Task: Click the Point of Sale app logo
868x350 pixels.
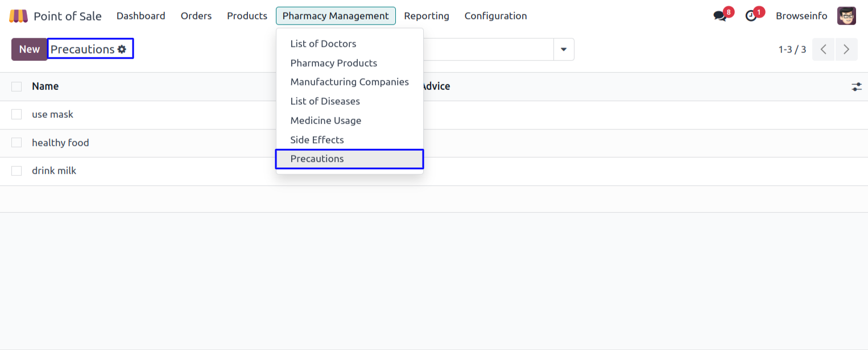Action: (18, 16)
